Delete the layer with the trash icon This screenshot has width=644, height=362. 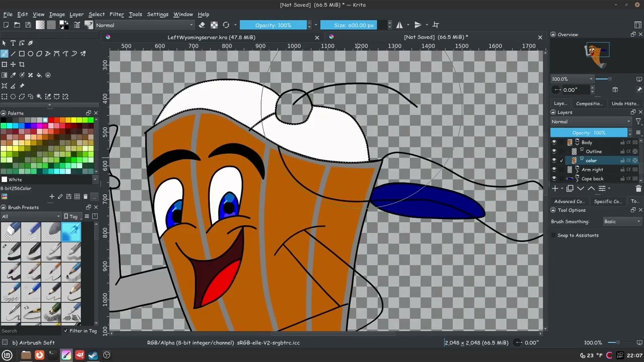coord(638,189)
